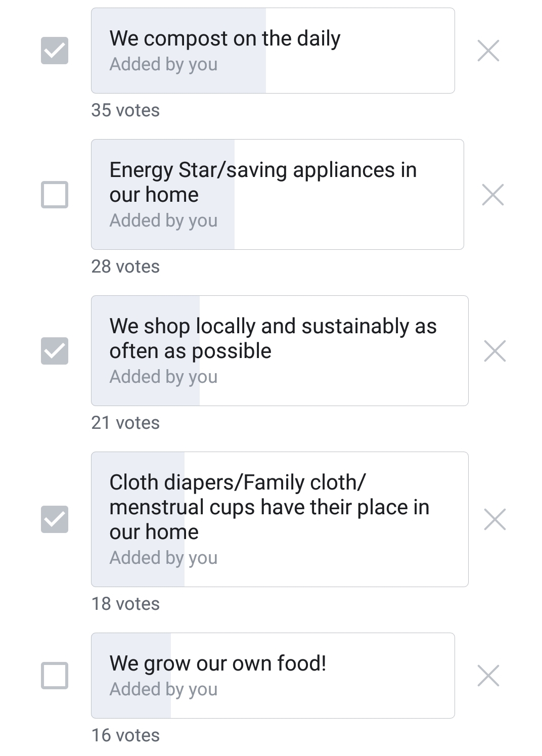Delete the Energy Star appliances poll option
This screenshot has width=542, height=756.
[493, 195]
